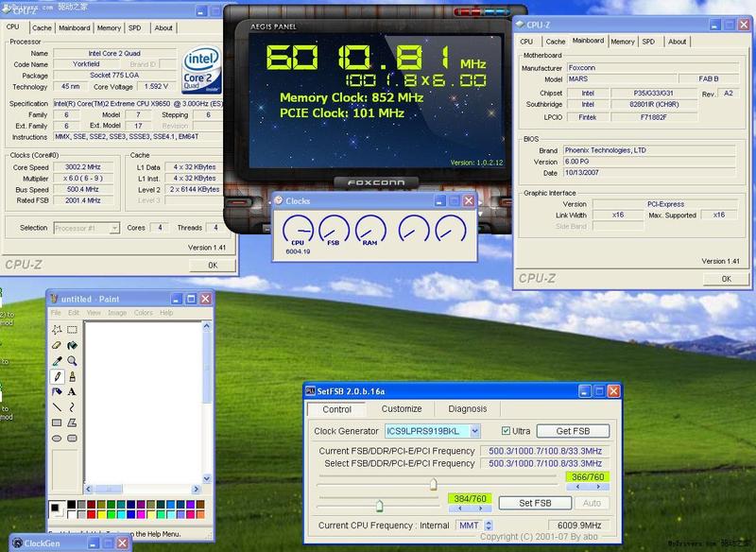
Task: Select the Curve tool in Paint
Action: [73, 407]
